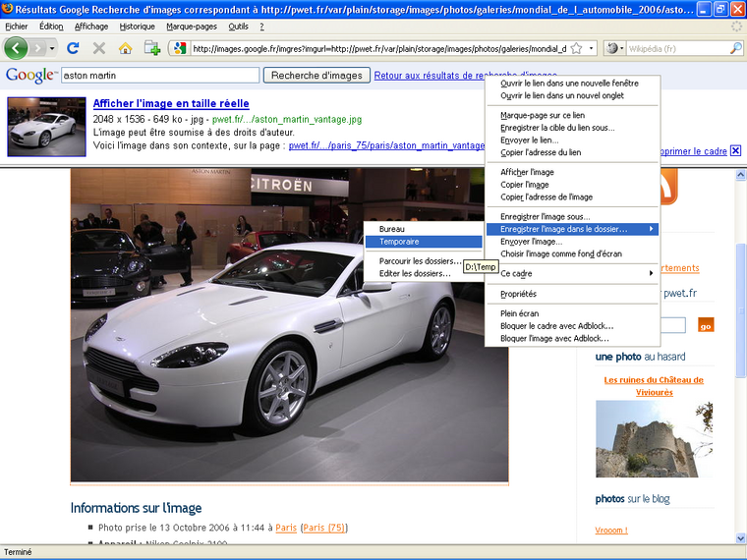Viewport: 747px width, 560px height.
Task: Click the stop loading X icon
Action: [99, 48]
